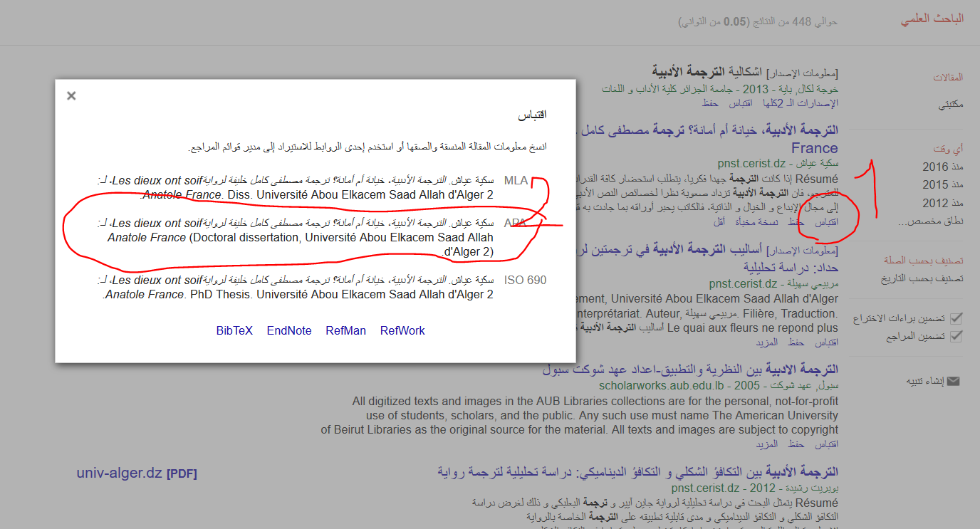
Task: Choose تصنيف بحسب التاريخ sorting
Action: [922, 278]
